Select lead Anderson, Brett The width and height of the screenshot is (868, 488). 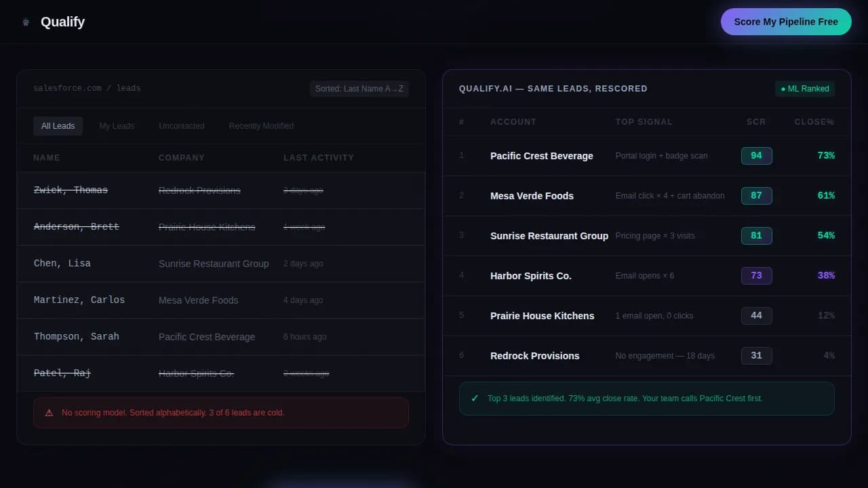pyautogui.click(x=77, y=227)
